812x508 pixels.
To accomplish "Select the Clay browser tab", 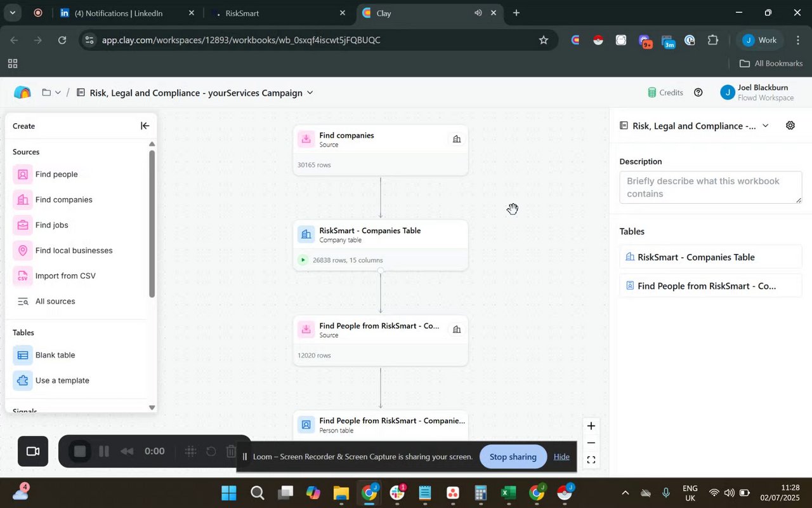I will click(431, 13).
